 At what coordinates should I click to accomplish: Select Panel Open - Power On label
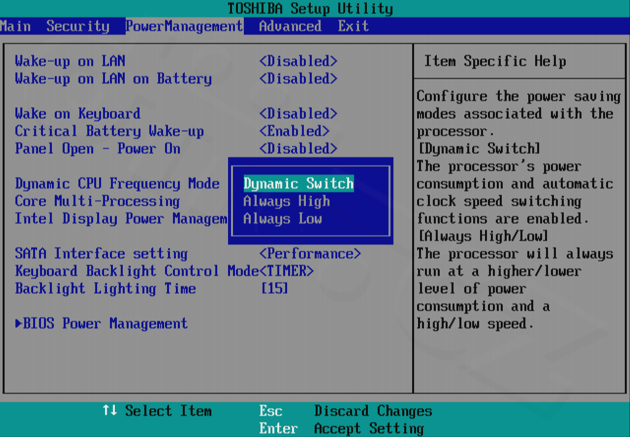tap(98, 149)
